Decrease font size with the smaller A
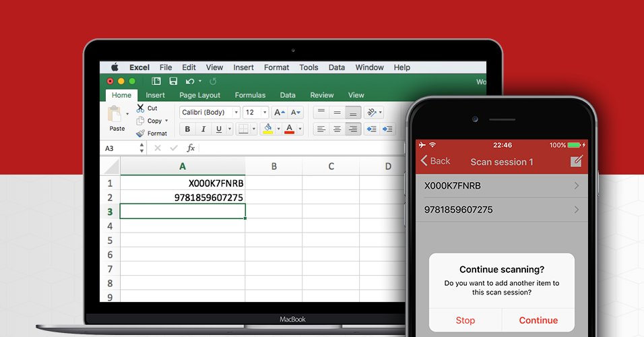The width and height of the screenshot is (644, 337). click(x=296, y=112)
